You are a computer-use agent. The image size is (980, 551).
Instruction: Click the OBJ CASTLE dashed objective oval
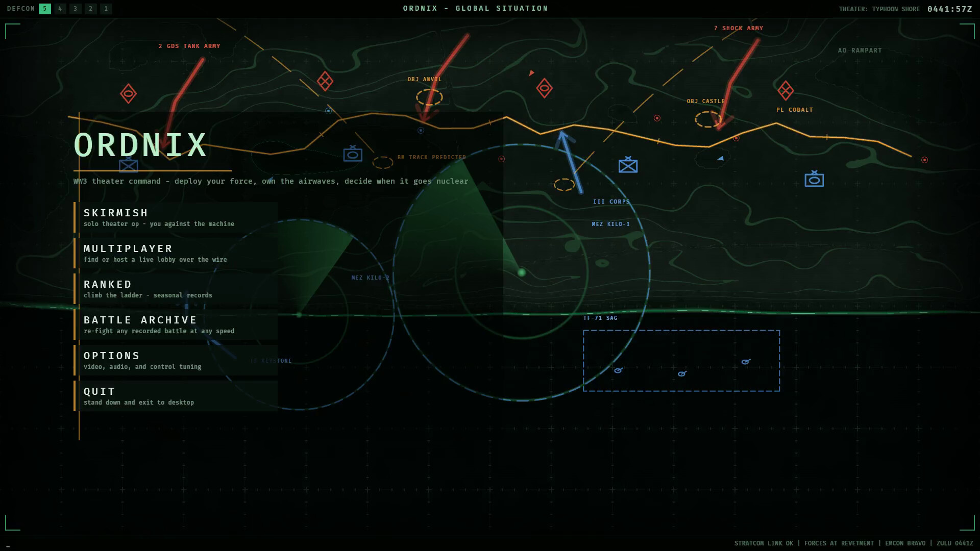[708, 119]
